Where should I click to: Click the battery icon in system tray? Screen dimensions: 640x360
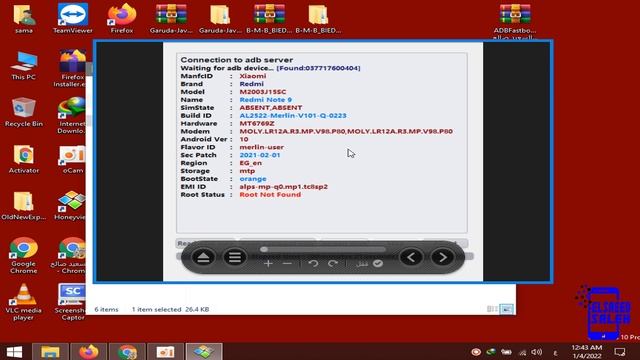pyautogui.click(x=507, y=352)
